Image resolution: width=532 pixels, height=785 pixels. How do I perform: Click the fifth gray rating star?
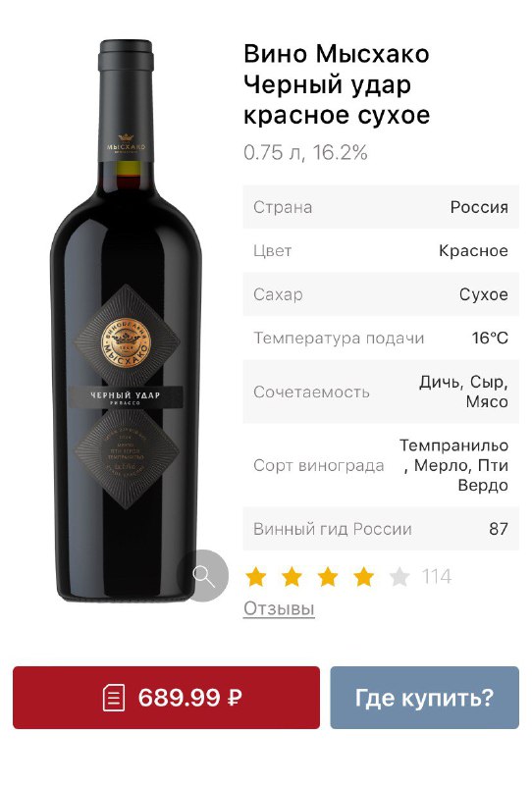point(399,577)
